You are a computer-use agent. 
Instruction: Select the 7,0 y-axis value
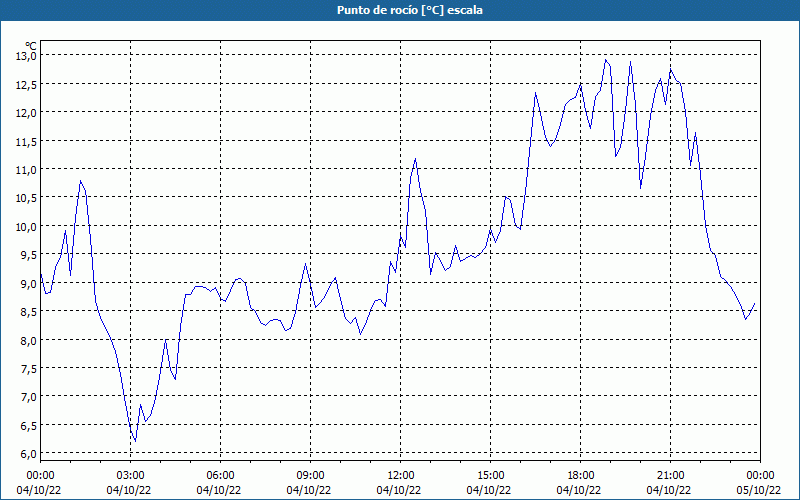(29, 397)
